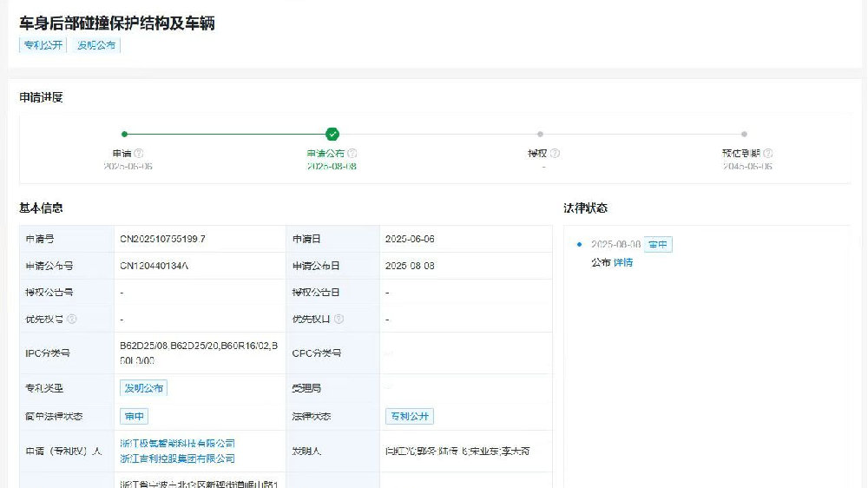Click the 申请号 label cell

pyautogui.click(x=67, y=239)
